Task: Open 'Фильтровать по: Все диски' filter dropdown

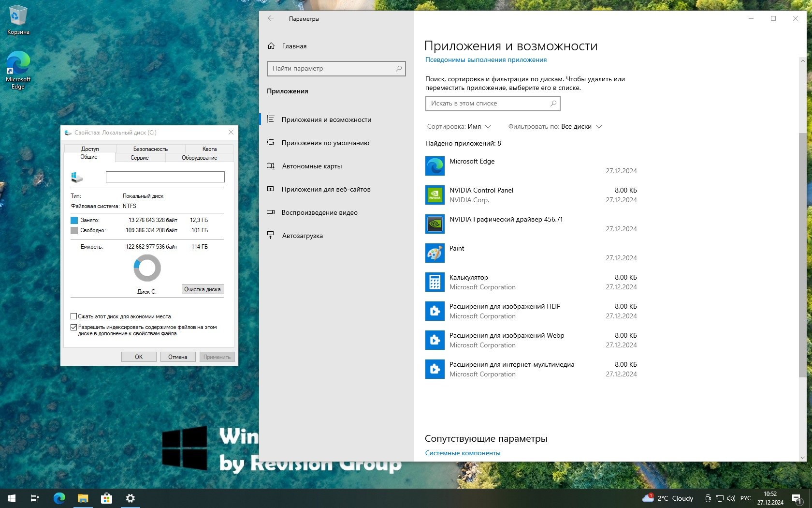Action: [x=554, y=127]
